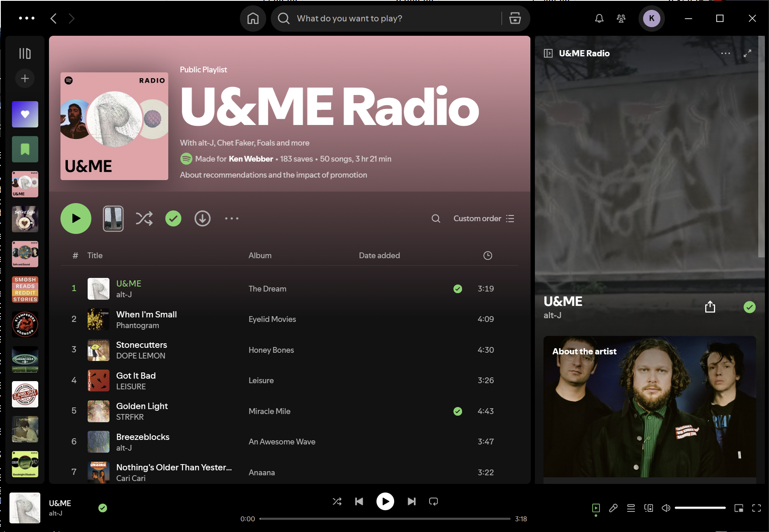Open the Custom order sort dropdown
Screen dimensions: 769x532
484,218
